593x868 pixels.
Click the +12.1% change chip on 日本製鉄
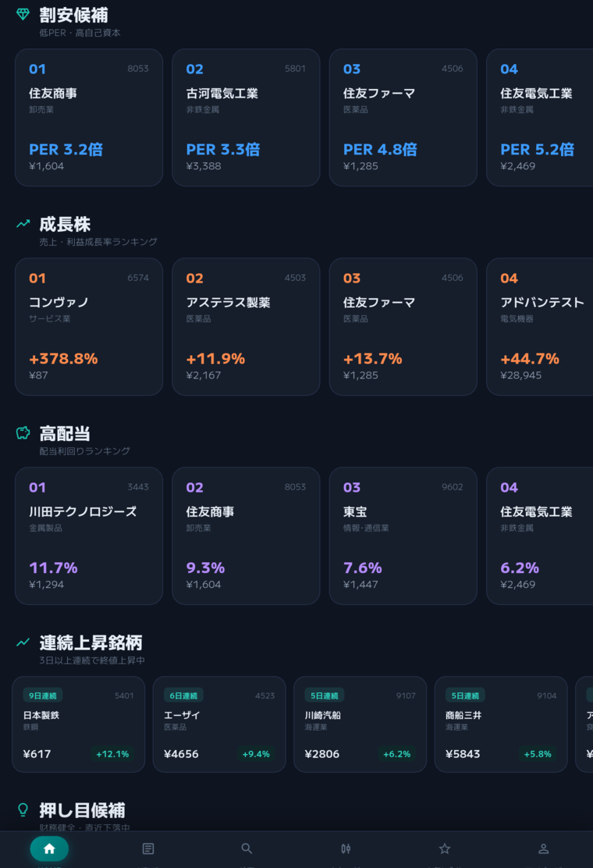point(112,754)
